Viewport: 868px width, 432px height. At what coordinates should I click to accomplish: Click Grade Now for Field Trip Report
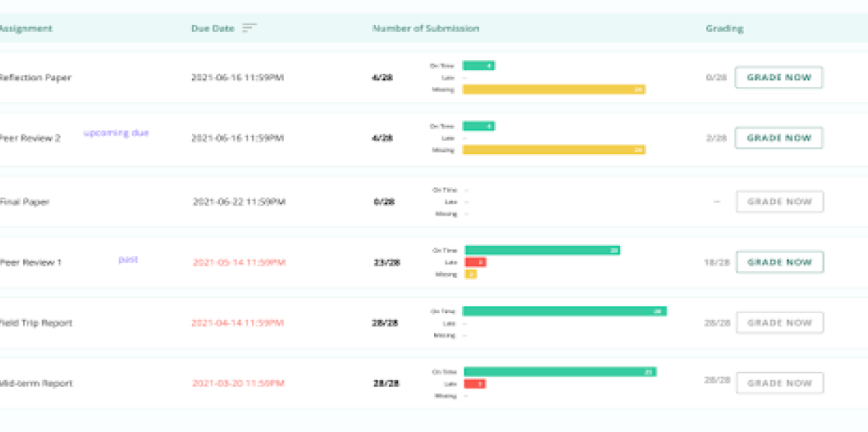(x=779, y=323)
